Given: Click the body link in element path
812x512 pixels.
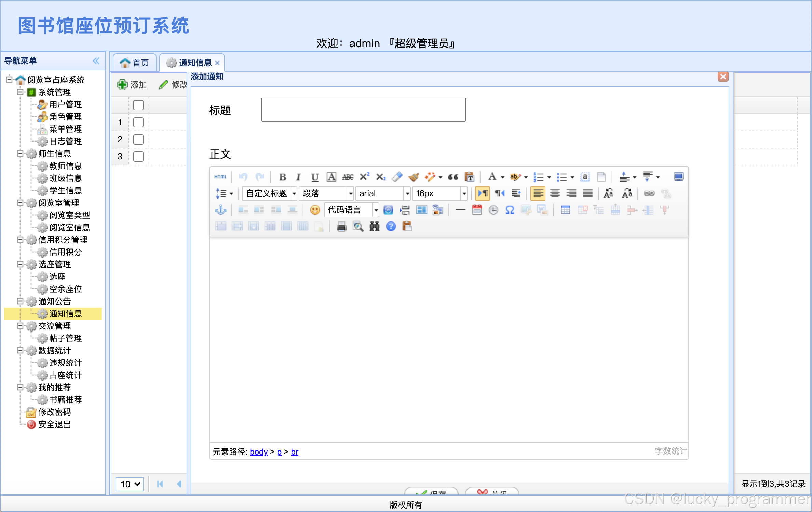Looking at the screenshot, I should (259, 452).
